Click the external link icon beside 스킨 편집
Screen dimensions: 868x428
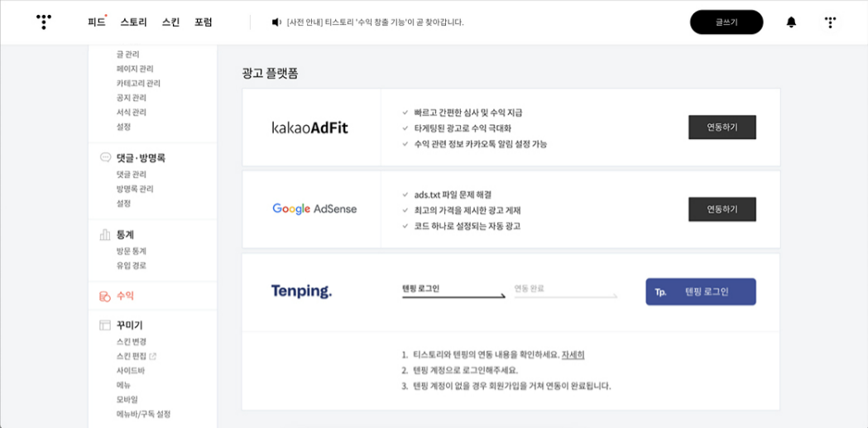point(153,356)
